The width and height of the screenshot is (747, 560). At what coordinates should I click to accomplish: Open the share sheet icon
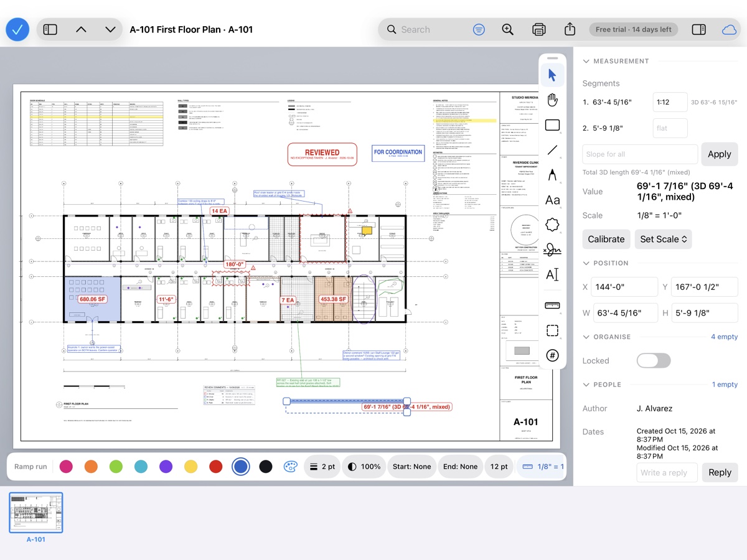(570, 29)
